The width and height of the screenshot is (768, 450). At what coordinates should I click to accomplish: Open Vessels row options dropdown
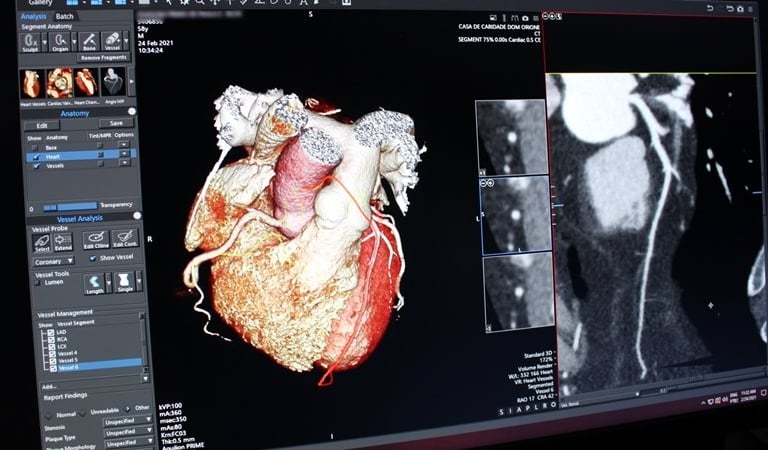click(x=124, y=163)
